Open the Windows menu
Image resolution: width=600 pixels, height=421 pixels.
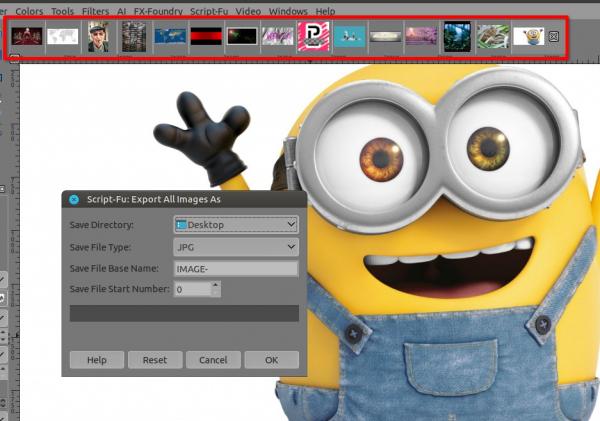[288, 11]
